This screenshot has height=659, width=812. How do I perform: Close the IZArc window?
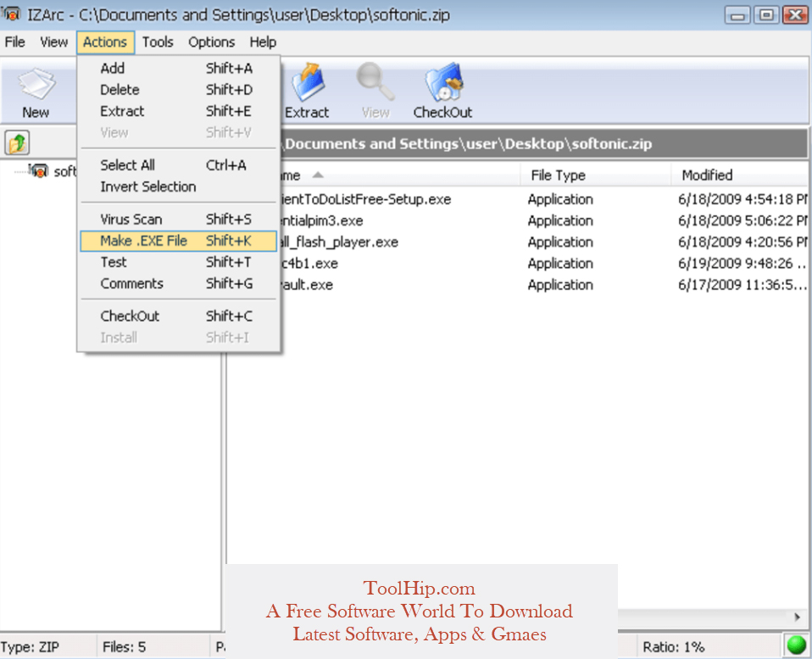[x=795, y=15]
